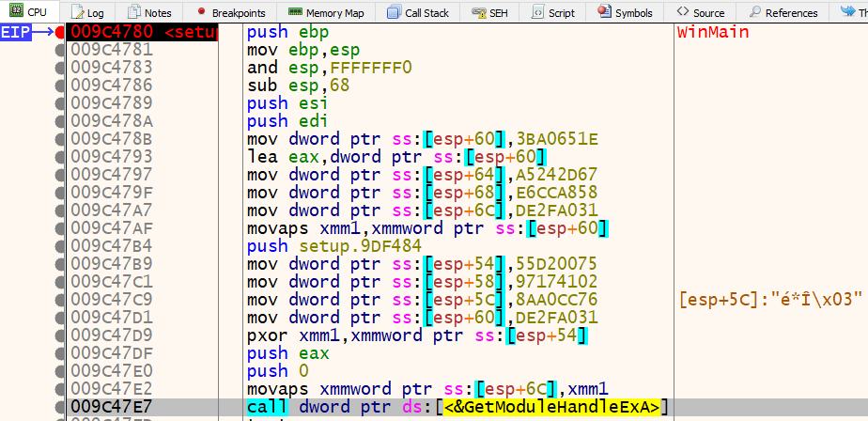Open the Log tab
Viewport: 868px width, 421px height.
[x=86, y=12]
